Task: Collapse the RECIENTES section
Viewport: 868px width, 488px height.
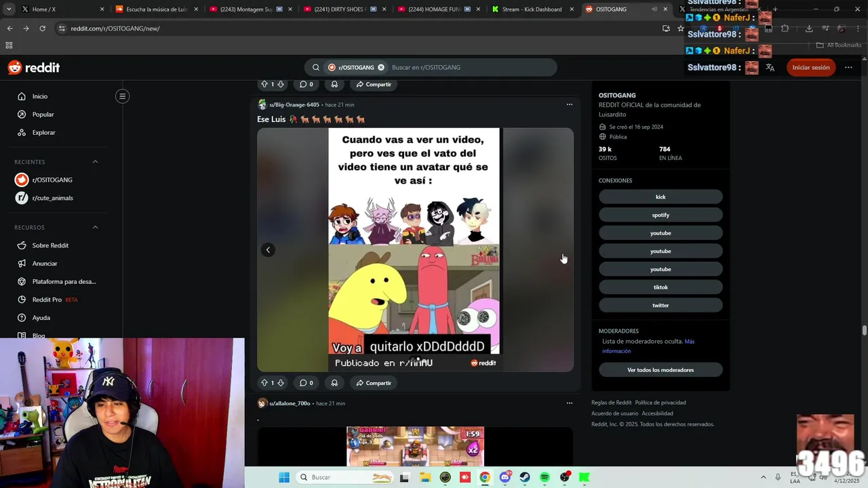Action: [95, 162]
